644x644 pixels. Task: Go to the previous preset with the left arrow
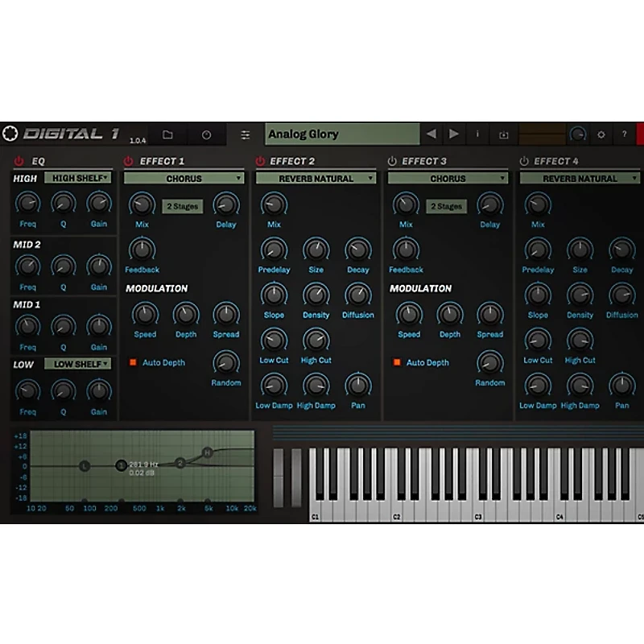pyautogui.click(x=431, y=134)
